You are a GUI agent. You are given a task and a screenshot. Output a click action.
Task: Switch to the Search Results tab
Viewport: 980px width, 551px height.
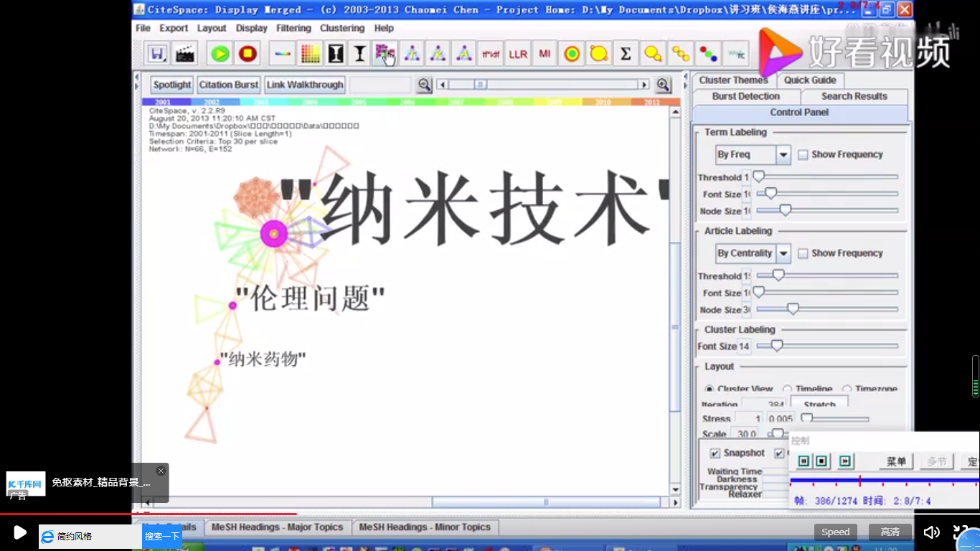tap(854, 96)
